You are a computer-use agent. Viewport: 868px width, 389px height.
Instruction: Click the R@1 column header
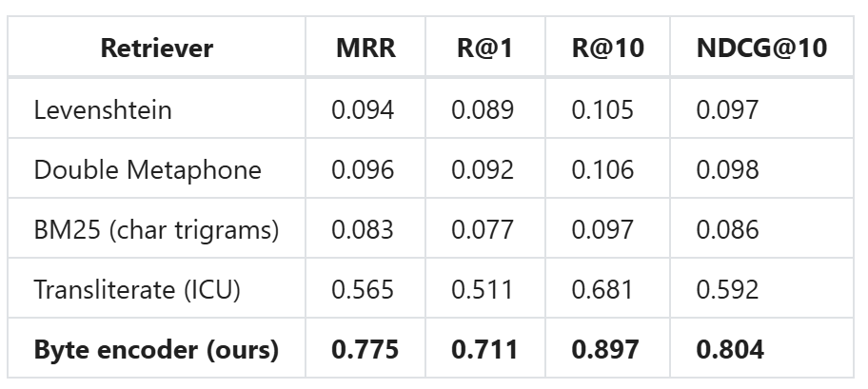coord(483,49)
